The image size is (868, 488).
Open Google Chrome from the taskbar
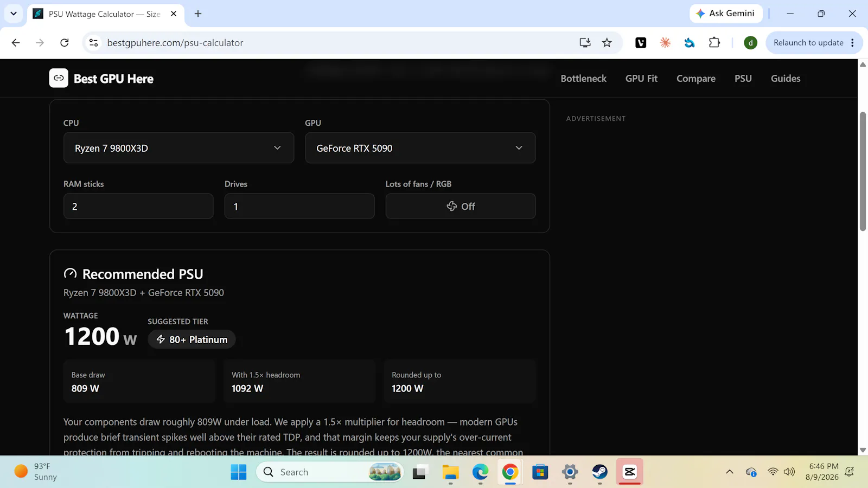coord(510,472)
